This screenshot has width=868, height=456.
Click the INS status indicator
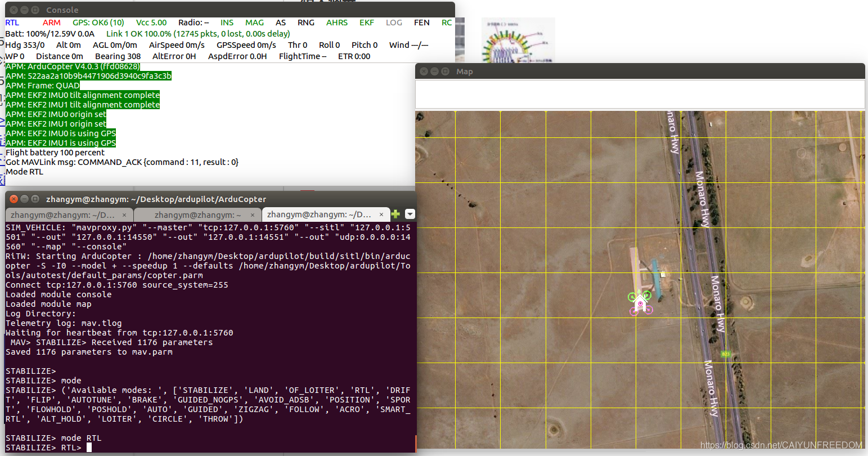pos(227,23)
